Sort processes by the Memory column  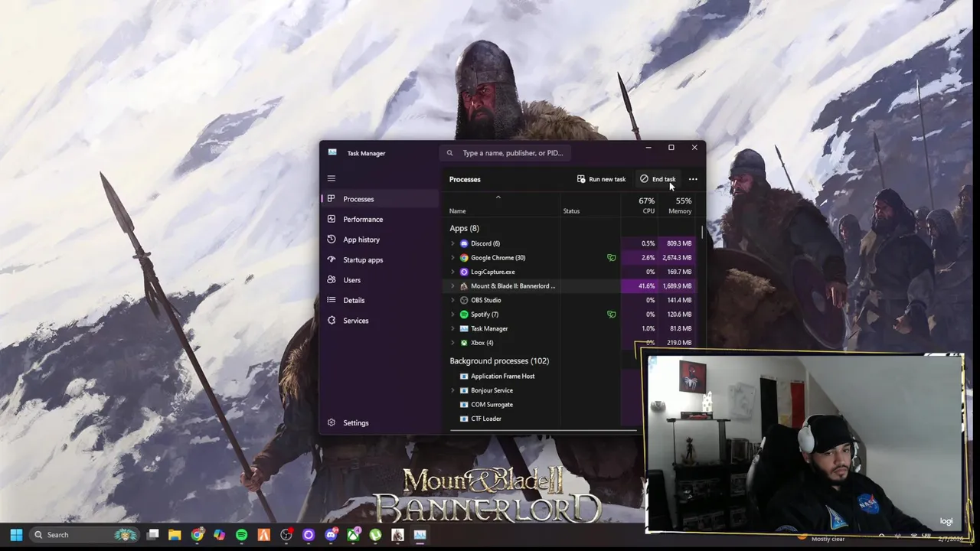tap(677, 205)
